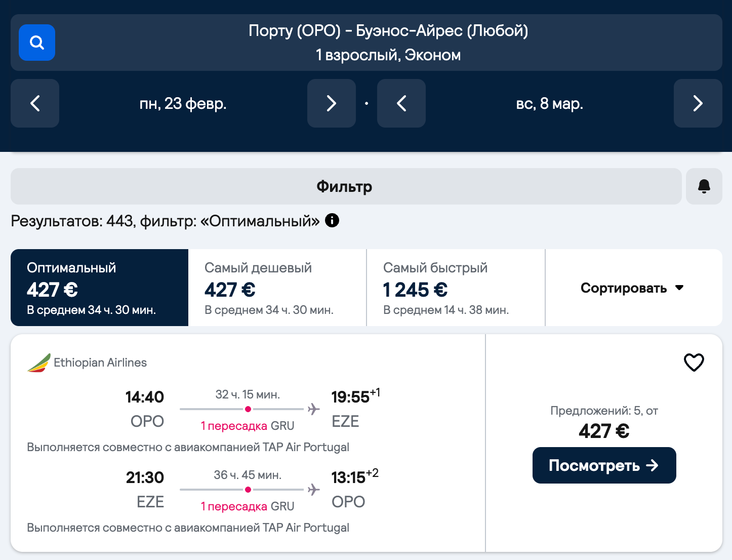
Task: Click the info icon next to «Оптимальный»
Action: (332, 221)
